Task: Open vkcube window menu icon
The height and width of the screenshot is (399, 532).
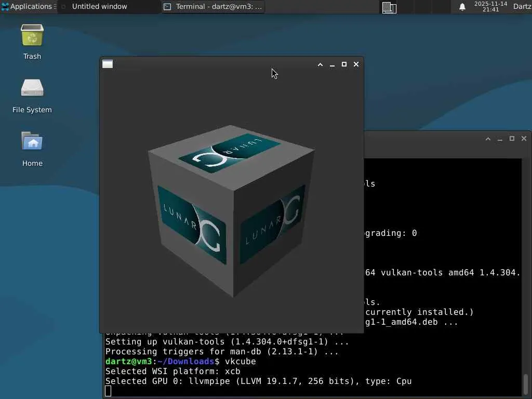Action: [x=108, y=64]
